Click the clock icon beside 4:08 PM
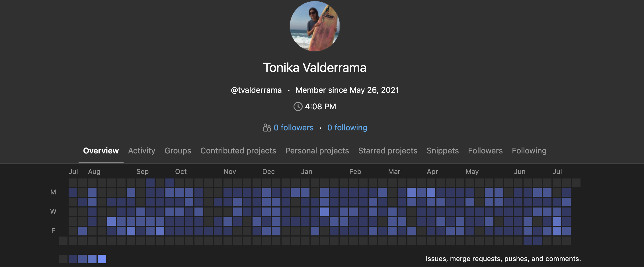The width and height of the screenshot is (644, 267). pyautogui.click(x=298, y=106)
